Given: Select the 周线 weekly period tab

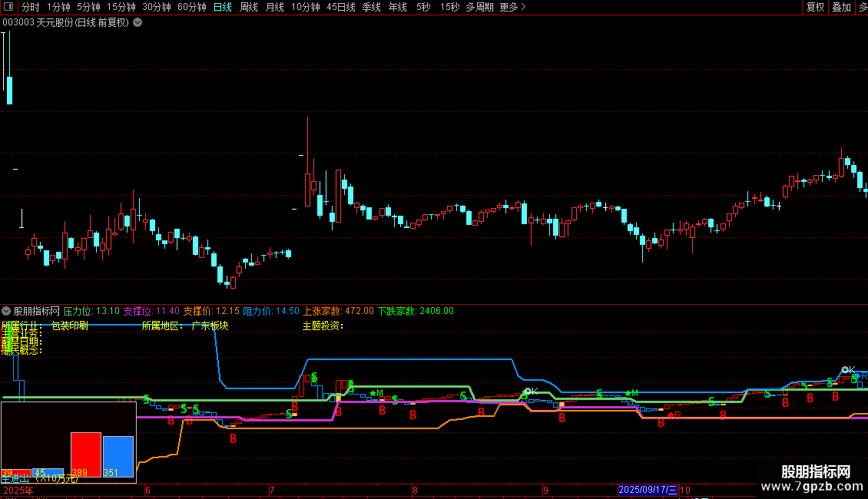Looking at the screenshot, I should tap(249, 7).
